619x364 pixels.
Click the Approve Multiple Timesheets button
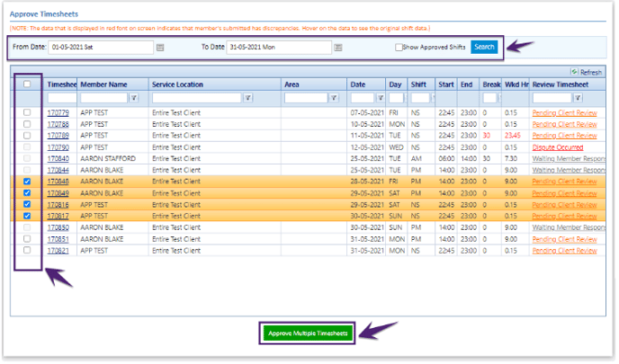pyautogui.click(x=308, y=333)
